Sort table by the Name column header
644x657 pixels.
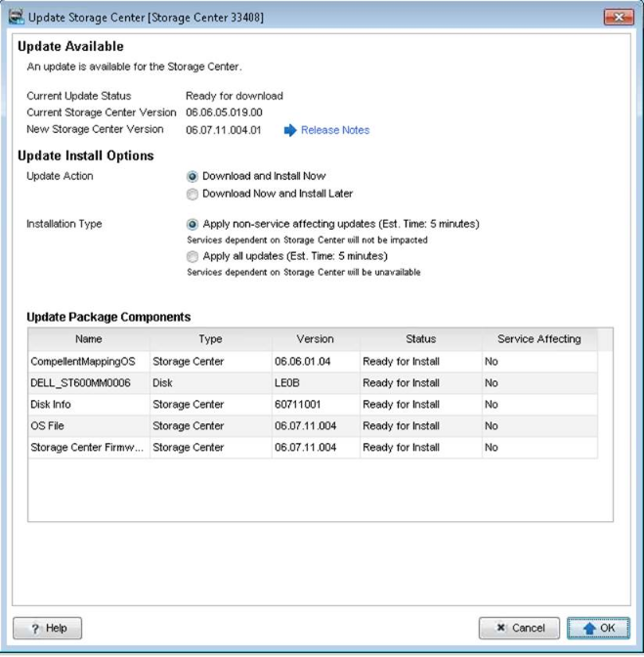[89, 339]
